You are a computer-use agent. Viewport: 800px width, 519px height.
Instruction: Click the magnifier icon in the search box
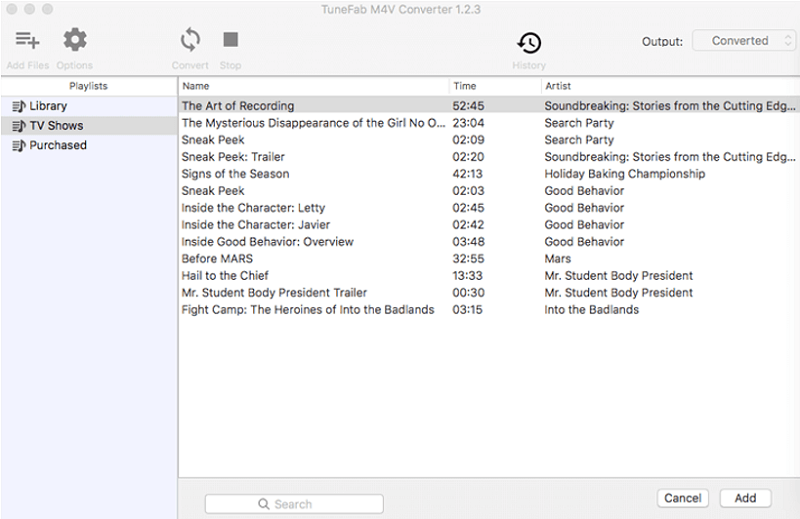point(264,504)
